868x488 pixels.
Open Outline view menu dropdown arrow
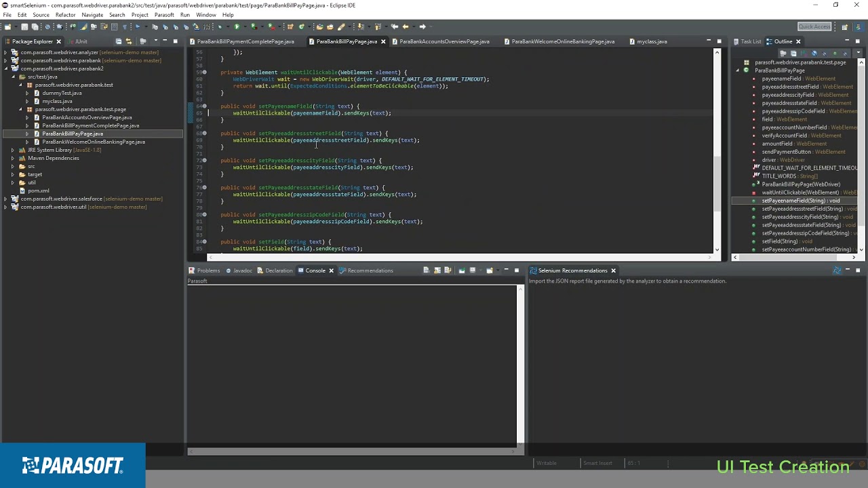click(859, 52)
